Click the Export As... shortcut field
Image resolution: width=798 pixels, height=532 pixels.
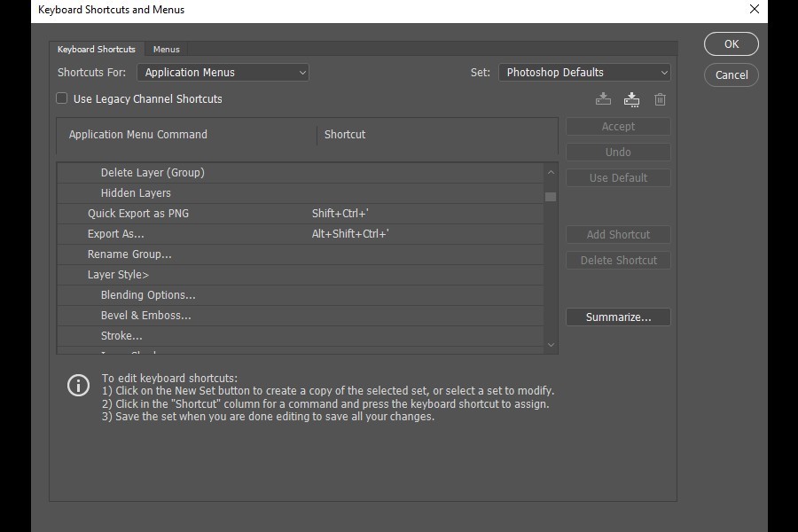pos(426,234)
